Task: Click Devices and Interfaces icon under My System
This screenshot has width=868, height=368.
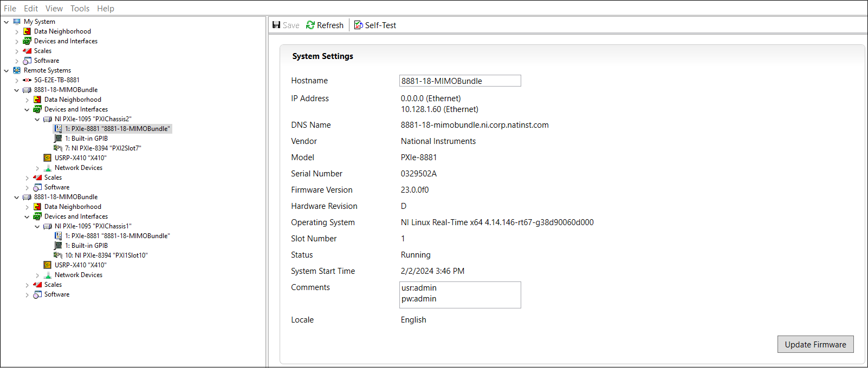Action: 27,41
